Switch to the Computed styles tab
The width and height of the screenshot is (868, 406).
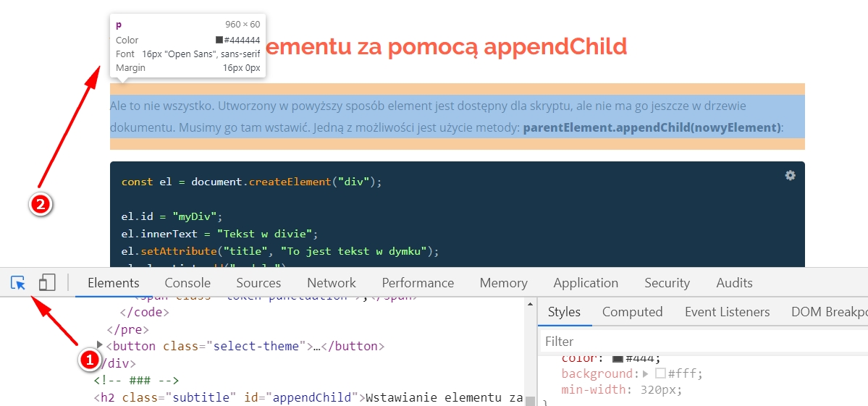632,312
